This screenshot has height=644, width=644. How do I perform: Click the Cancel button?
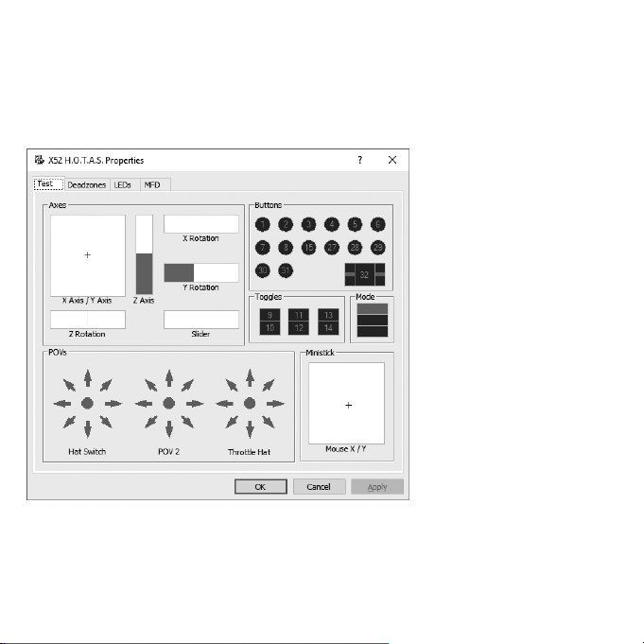pos(319,487)
